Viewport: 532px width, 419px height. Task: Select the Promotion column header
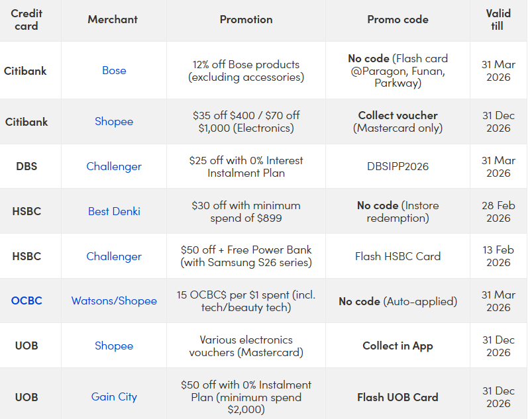[246, 19]
